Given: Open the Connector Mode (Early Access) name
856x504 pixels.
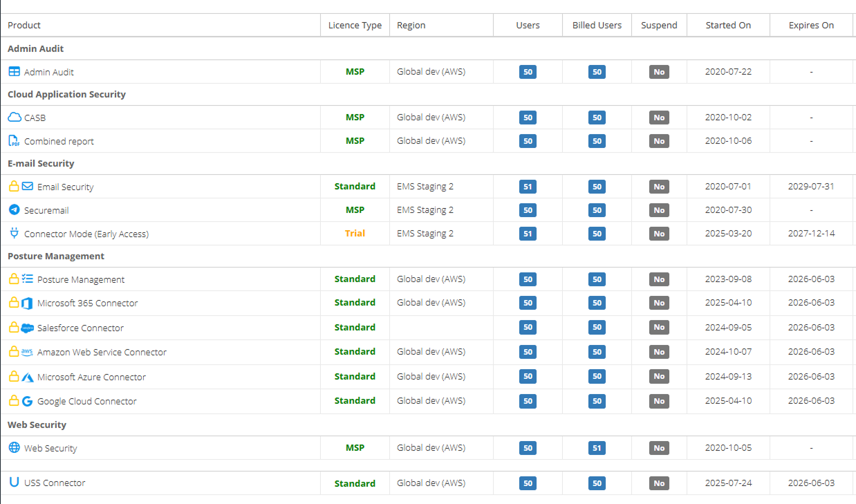Looking at the screenshot, I should coord(86,234).
